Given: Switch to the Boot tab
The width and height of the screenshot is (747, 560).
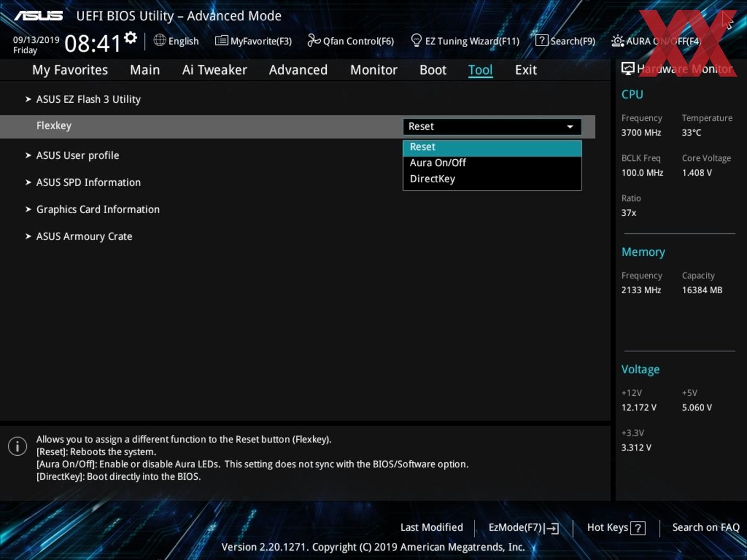Looking at the screenshot, I should click(x=433, y=70).
